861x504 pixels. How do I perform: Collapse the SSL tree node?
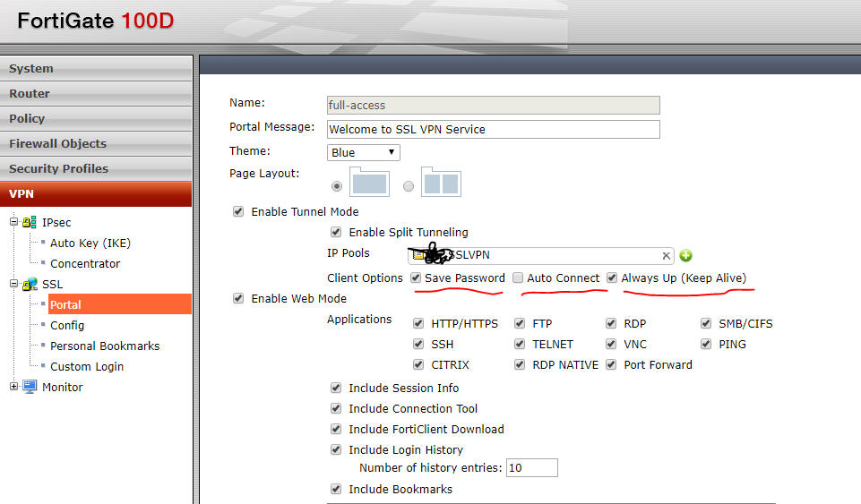click(13, 284)
